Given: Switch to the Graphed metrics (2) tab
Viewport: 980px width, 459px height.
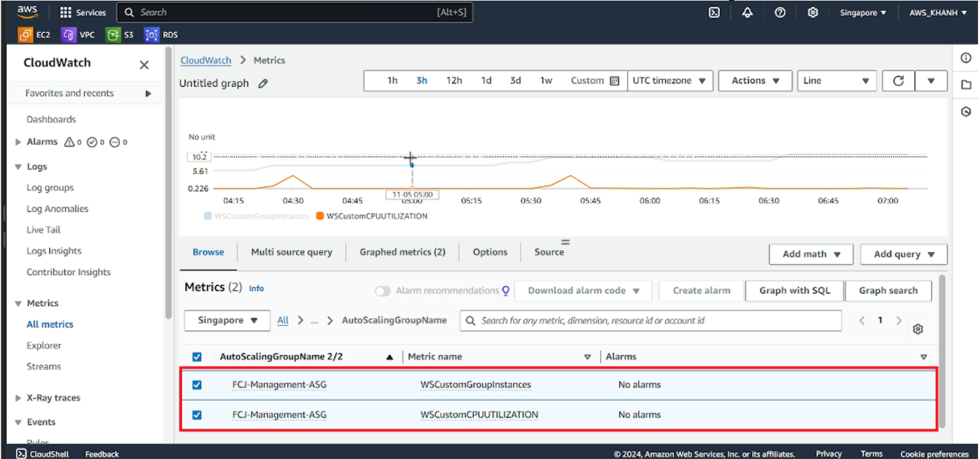Looking at the screenshot, I should click(x=403, y=252).
